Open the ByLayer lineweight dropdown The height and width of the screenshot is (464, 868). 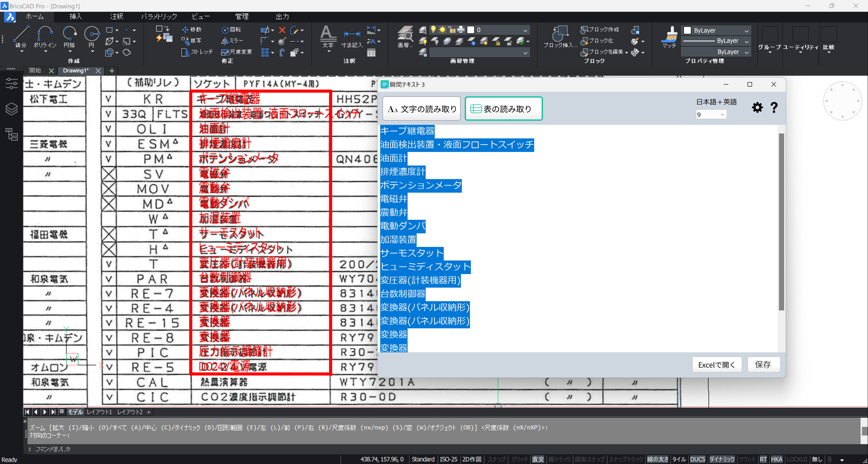(747, 52)
